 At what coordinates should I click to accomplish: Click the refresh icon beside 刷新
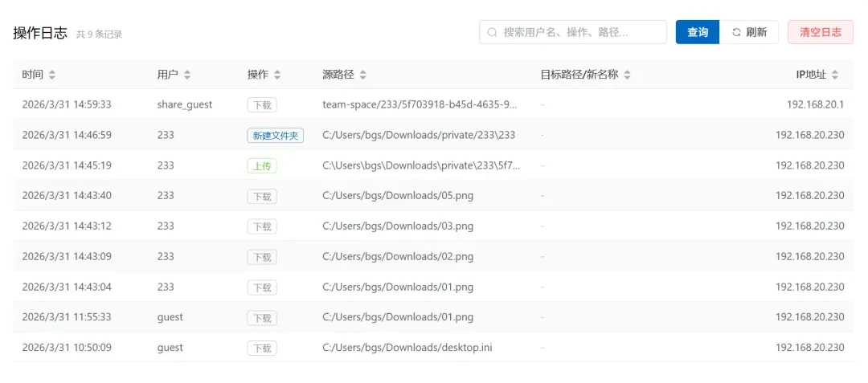point(736,32)
